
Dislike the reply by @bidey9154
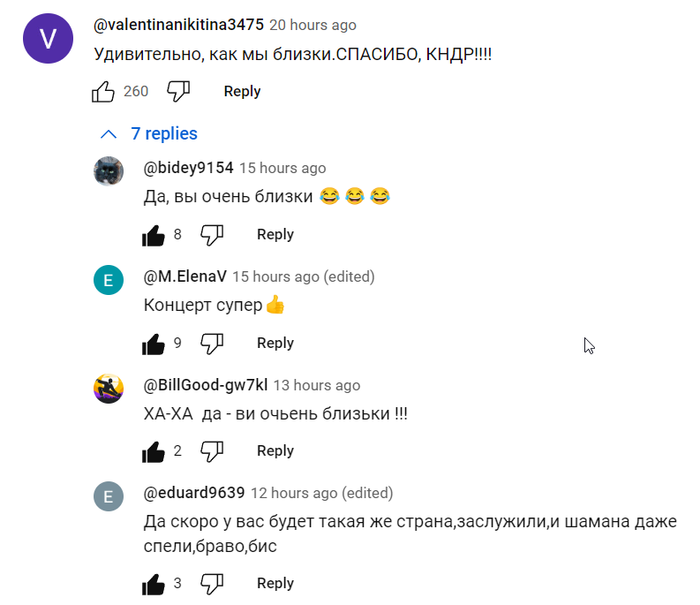[x=212, y=234]
